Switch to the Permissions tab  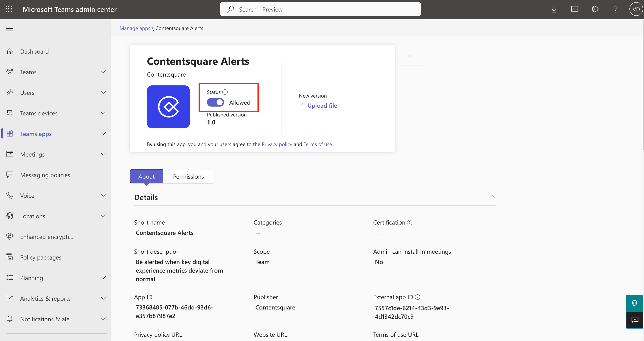click(x=188, y=176)
